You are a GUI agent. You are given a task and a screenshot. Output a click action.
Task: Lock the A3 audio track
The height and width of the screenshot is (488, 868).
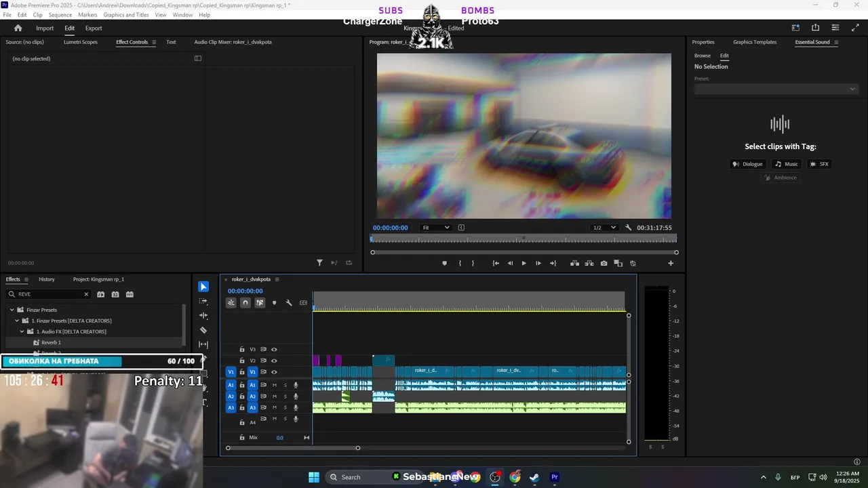coord(242,407)
